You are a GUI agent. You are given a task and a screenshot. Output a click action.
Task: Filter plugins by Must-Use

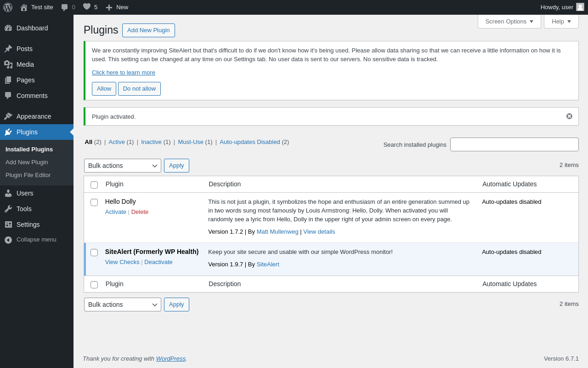pos(191,142)
